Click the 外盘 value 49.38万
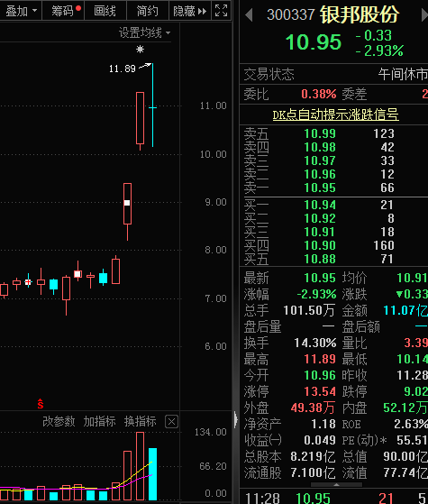This screenshot has width=428, height=504. [313, 408]
